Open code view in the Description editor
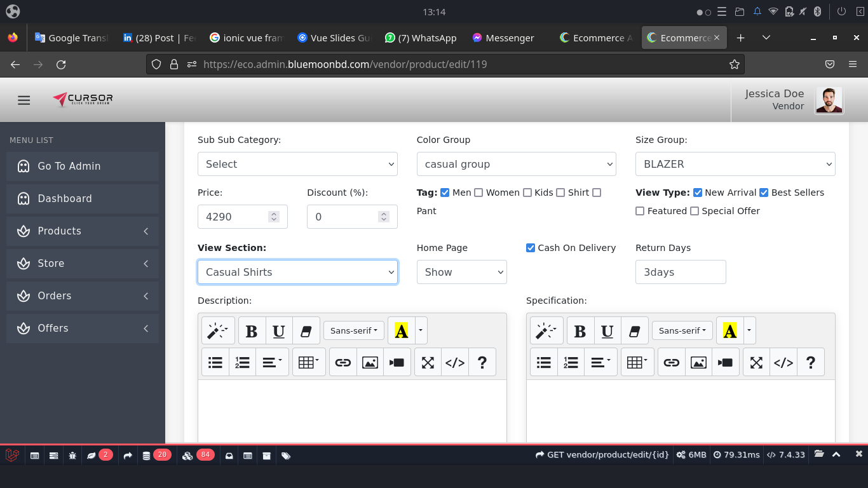Screen dimensions: 868x488 click(455, 362)
